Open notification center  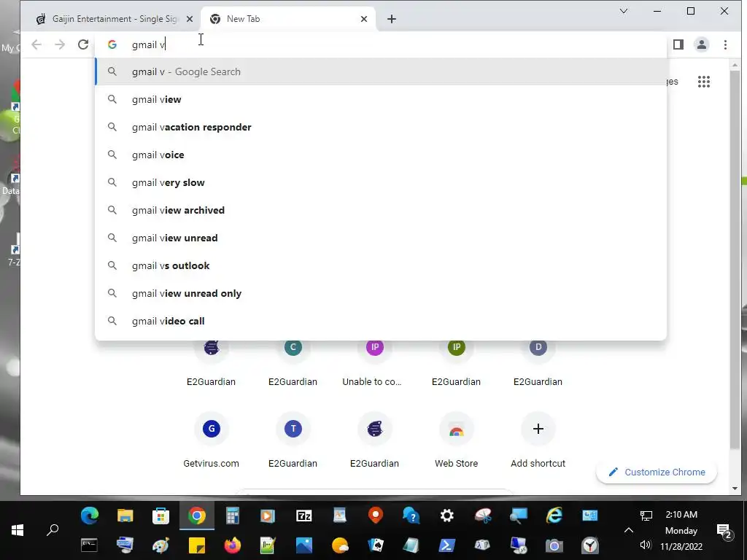[x=724, y=531]
